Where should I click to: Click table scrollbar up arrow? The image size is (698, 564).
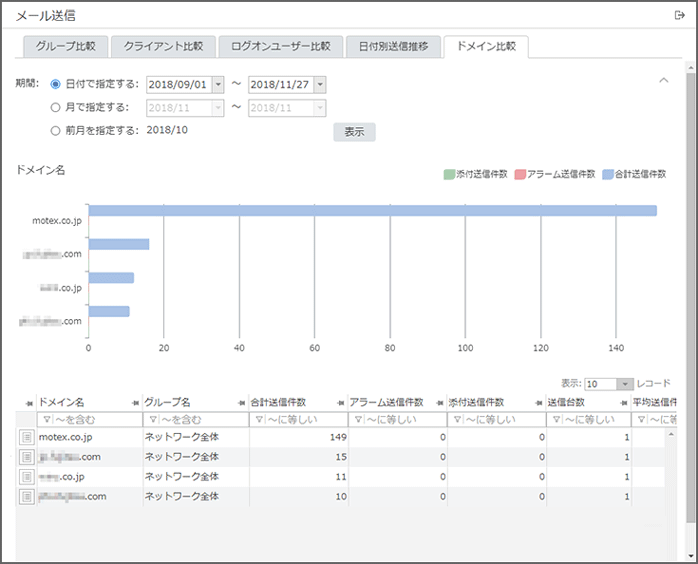tap(671, 434)
